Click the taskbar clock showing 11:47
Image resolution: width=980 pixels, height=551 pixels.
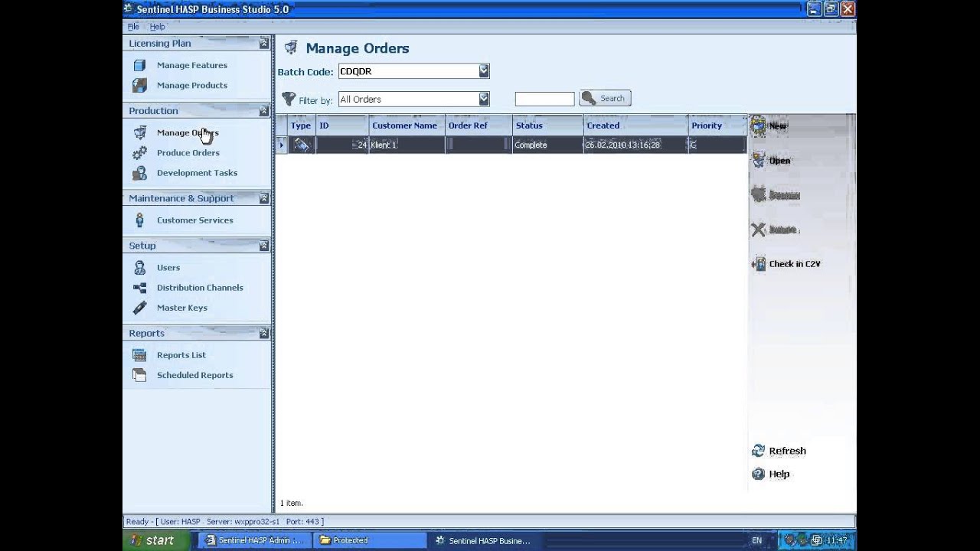click(x=837, y=540)
